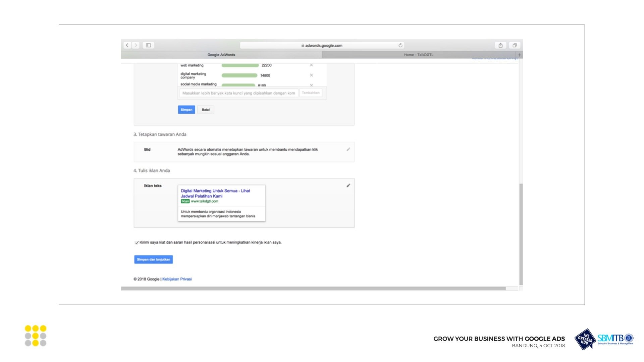The height and width of the screenshot is (362, 644).
Task: Open new tab with plus icon
Action: click(519, 55)
